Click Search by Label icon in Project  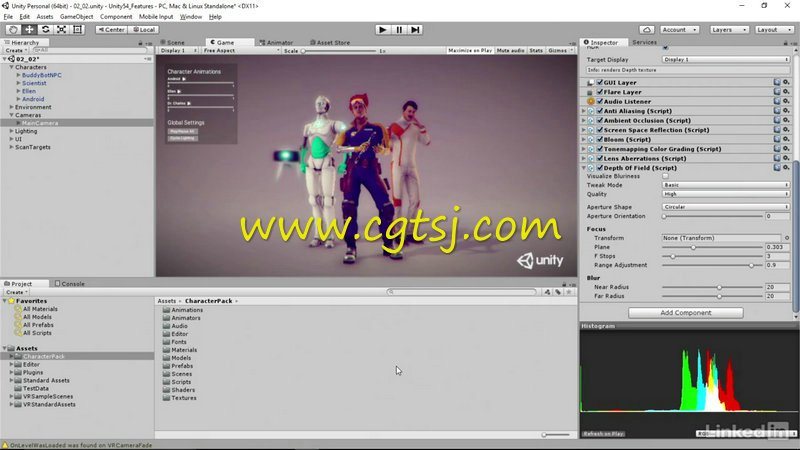click(558, 292)
